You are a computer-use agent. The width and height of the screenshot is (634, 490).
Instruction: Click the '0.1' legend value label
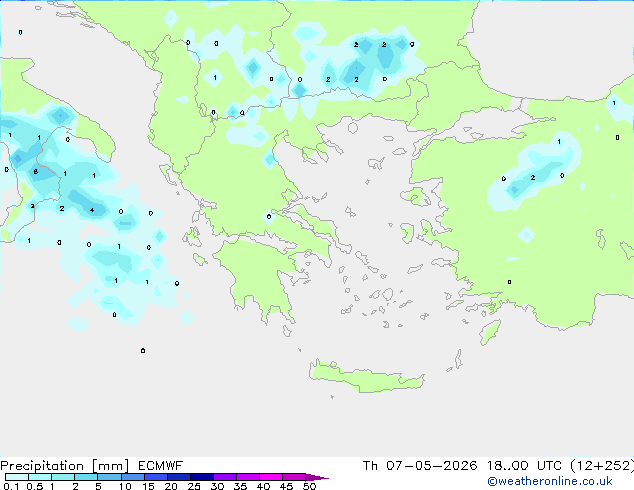(x=11, y=486)
